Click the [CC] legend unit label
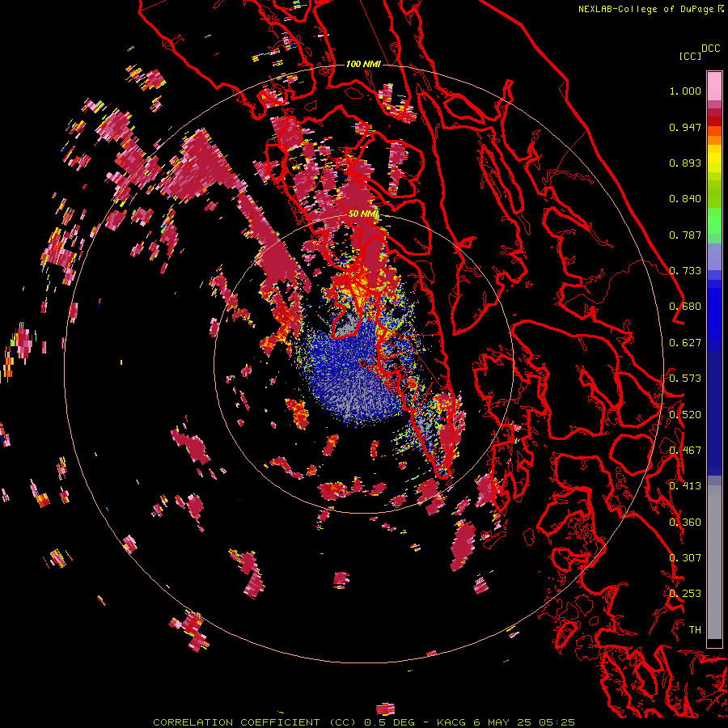728x728 pixels. pyautogui.click(x=690, y=56)
